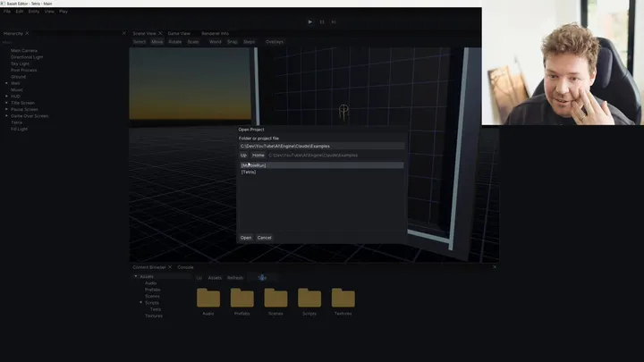Expand the HUD entity in the Hierarchy
644x362 pixels.
tap(6, 96)
